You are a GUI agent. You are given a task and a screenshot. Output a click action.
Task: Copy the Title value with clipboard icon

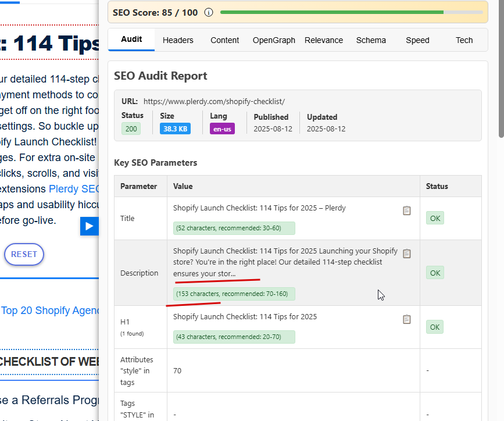pos(406,211)
